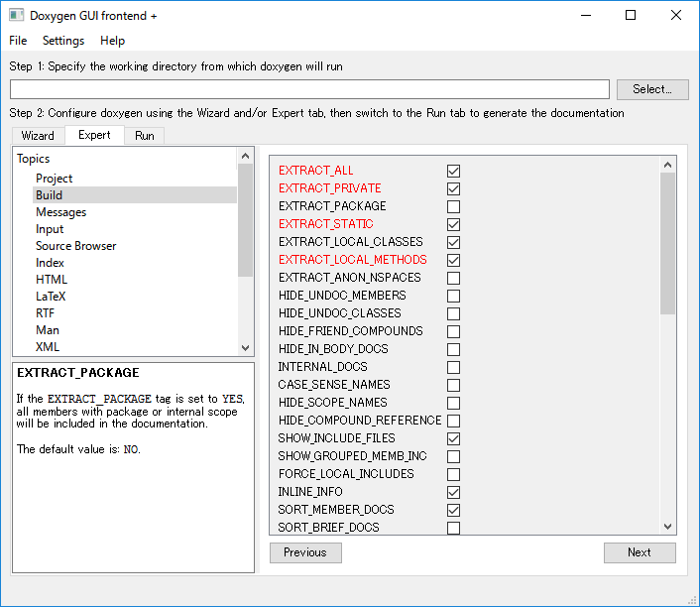Open the Settings menu
The width and height of the screenshot is (700, 607).
click(x=63, y=41)
